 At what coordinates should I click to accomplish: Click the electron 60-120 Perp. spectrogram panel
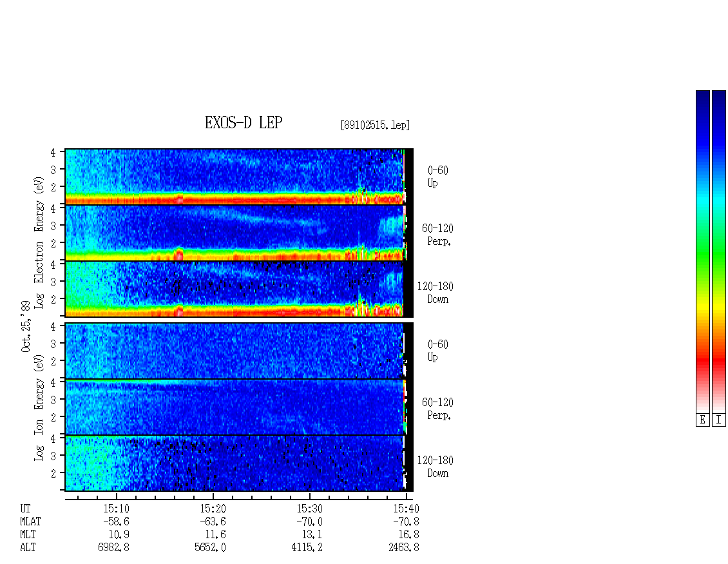pos(238,233)
